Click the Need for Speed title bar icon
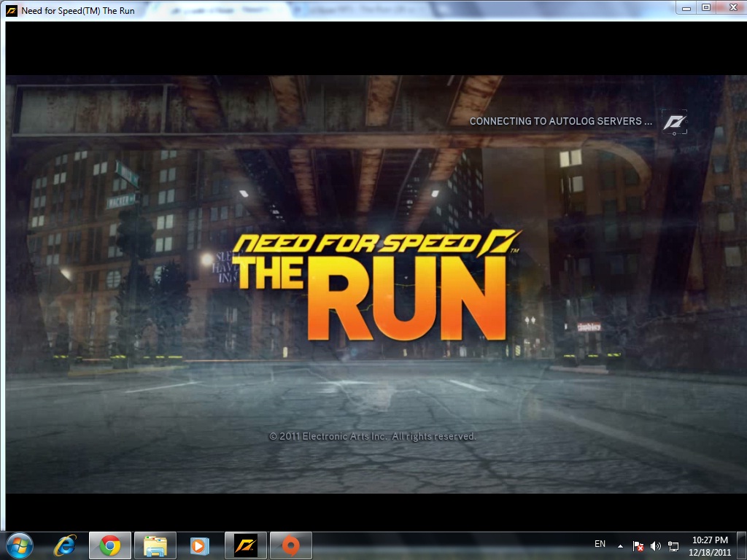This screenshot has height=560, width=747. (11, 10)
